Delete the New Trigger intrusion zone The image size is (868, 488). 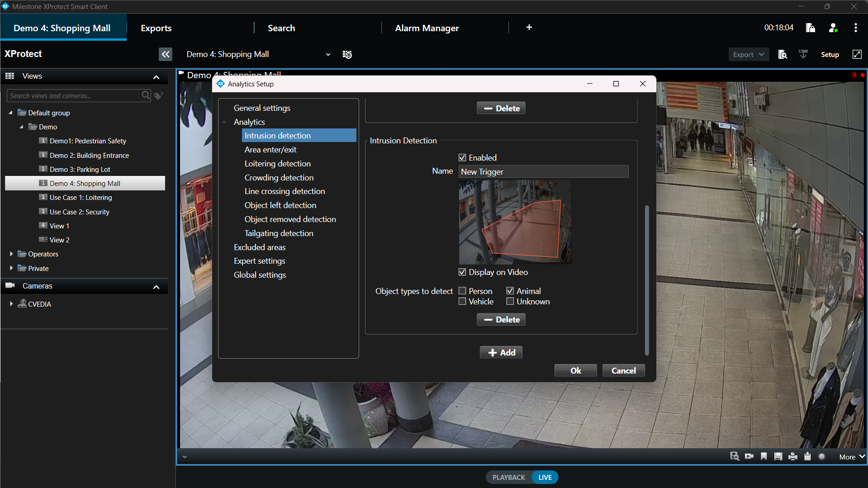[501, 319]
